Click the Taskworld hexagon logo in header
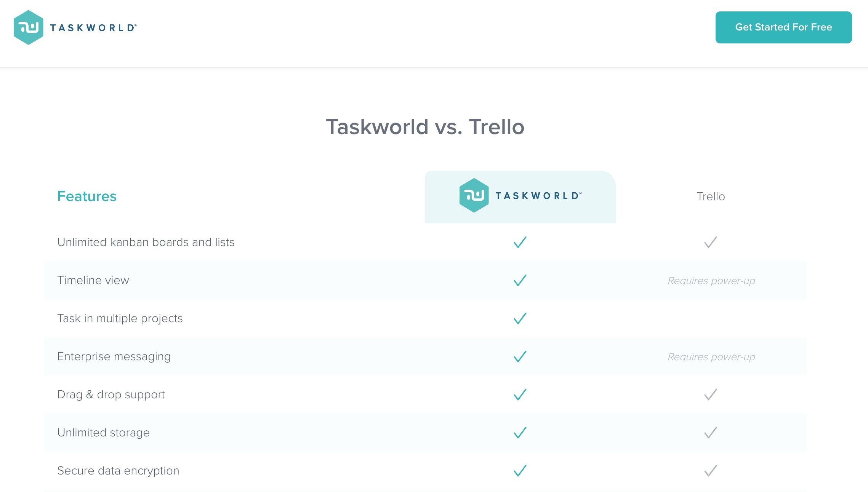This screenshot has width=868, height=492. click(28, 27)
